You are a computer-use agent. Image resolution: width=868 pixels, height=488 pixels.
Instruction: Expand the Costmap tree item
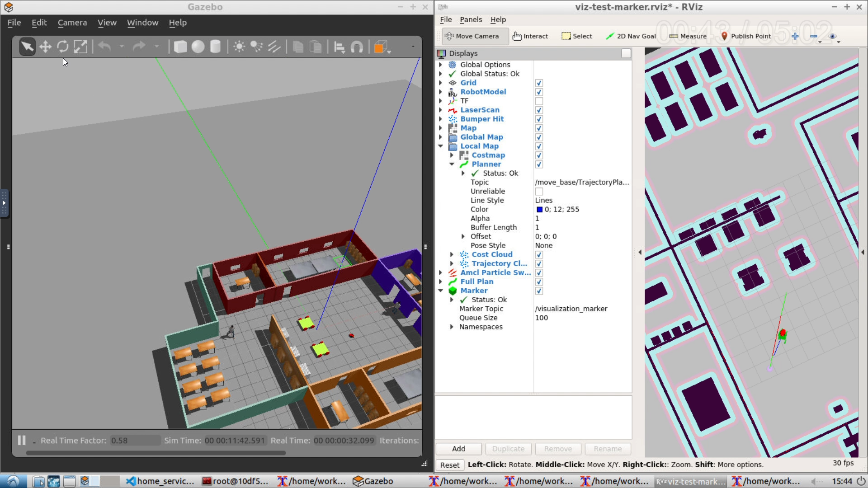pos(452,155)
